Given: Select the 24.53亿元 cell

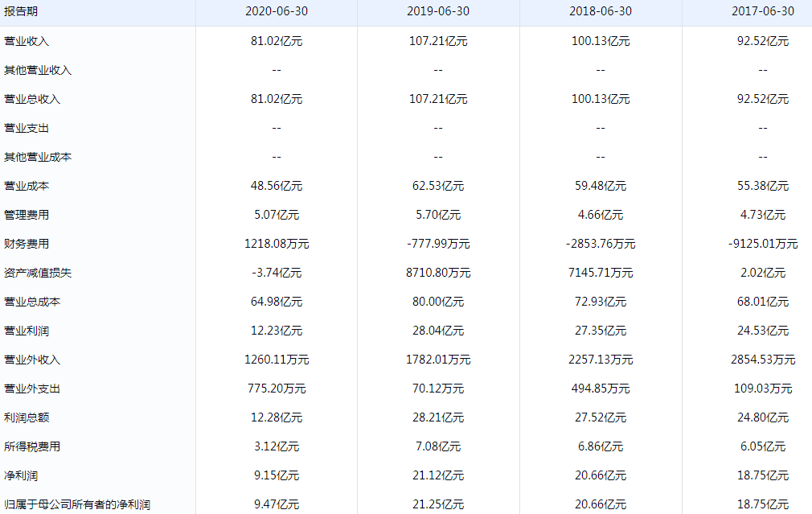Looking at the screenshot, I should click(x=763, y=331).
